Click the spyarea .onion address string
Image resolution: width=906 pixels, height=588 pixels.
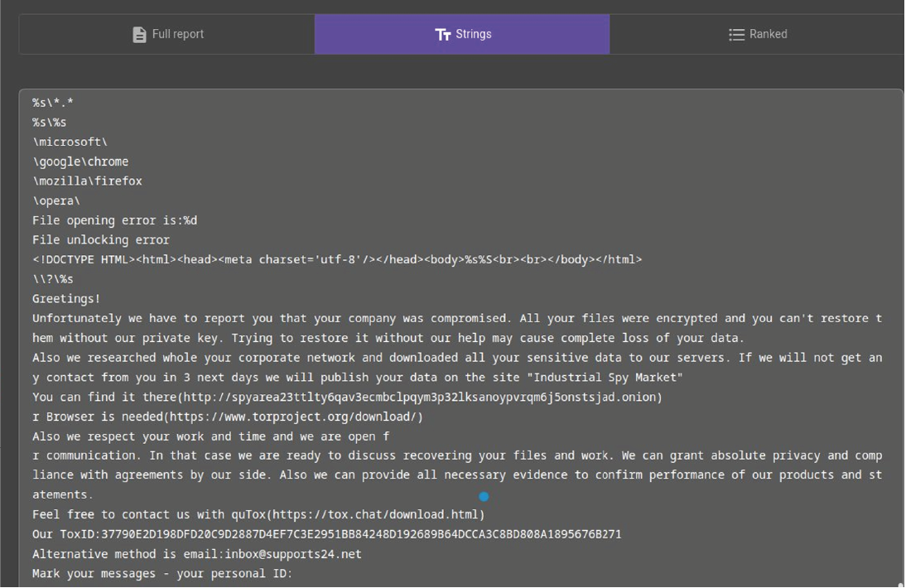click(x=420, y=397)
